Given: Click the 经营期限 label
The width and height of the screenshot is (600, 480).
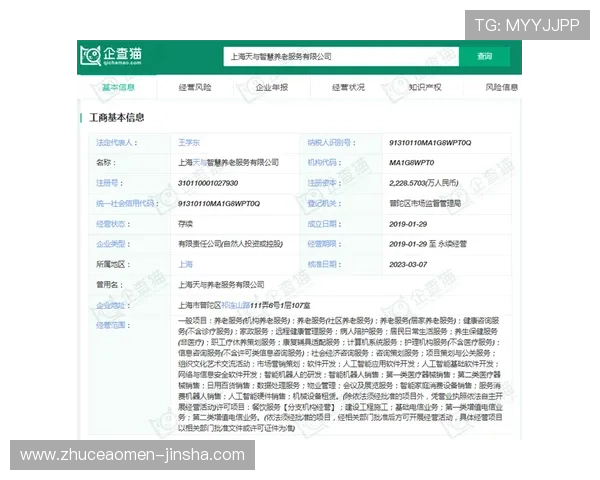Looking at the screenshot, I should 324,244.
